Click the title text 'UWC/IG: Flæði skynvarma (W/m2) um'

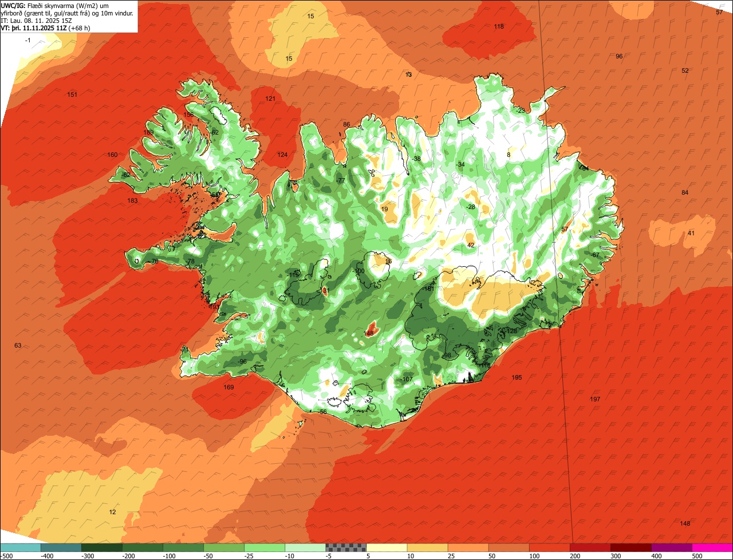55,5
